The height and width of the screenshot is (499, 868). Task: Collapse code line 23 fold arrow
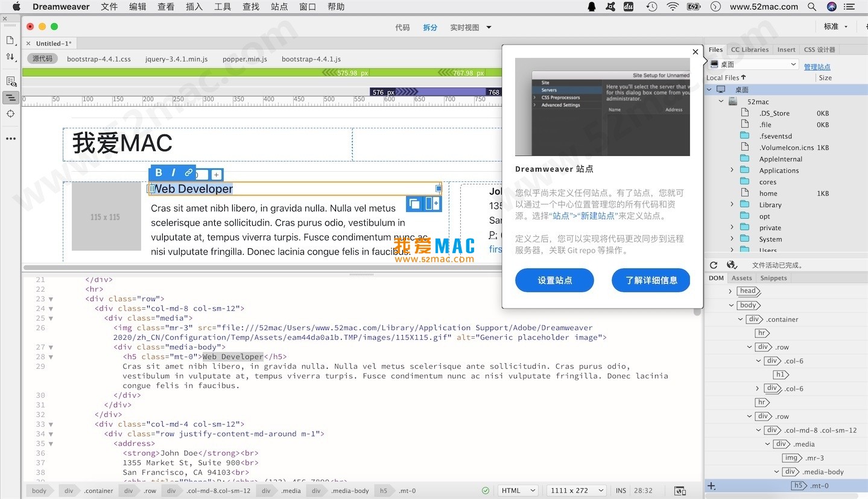click(51, 299)
